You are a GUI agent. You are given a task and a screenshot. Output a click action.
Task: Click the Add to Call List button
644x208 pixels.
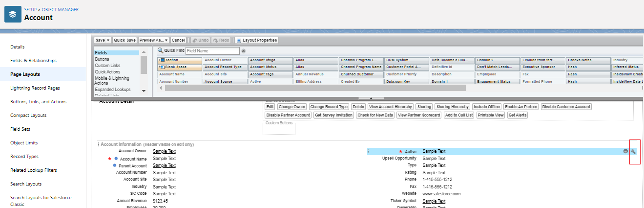[x=459, y=115]
